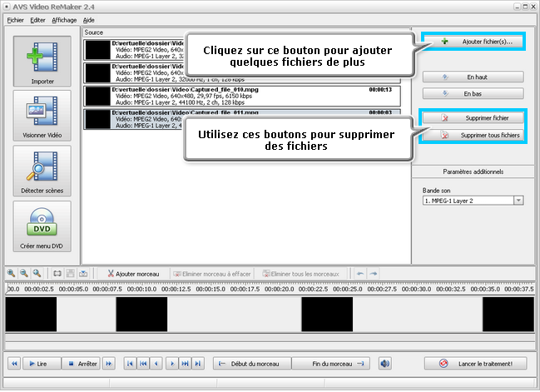Select the Captured_file_010.mpg source row
This screenshot has width=540, height=392.
[242, 96]
